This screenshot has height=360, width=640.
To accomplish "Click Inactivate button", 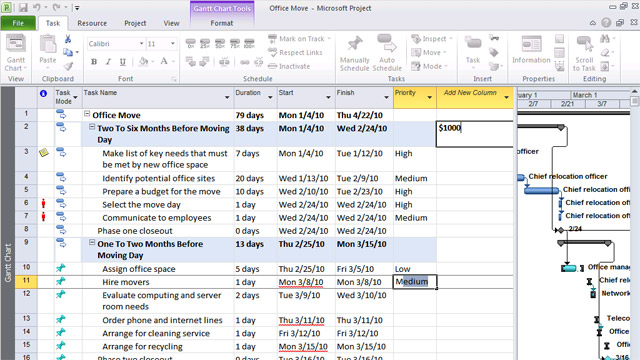I will (289, 66).
